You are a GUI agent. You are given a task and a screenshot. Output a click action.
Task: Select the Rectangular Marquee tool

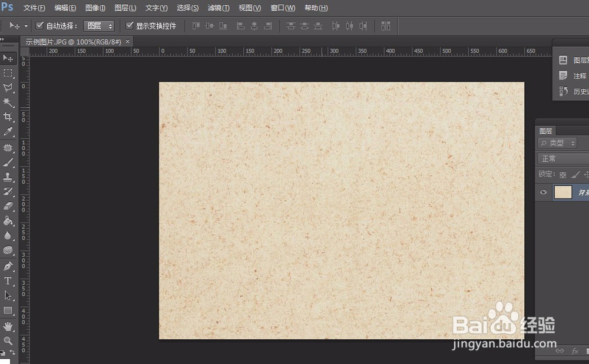click(8, 73)
